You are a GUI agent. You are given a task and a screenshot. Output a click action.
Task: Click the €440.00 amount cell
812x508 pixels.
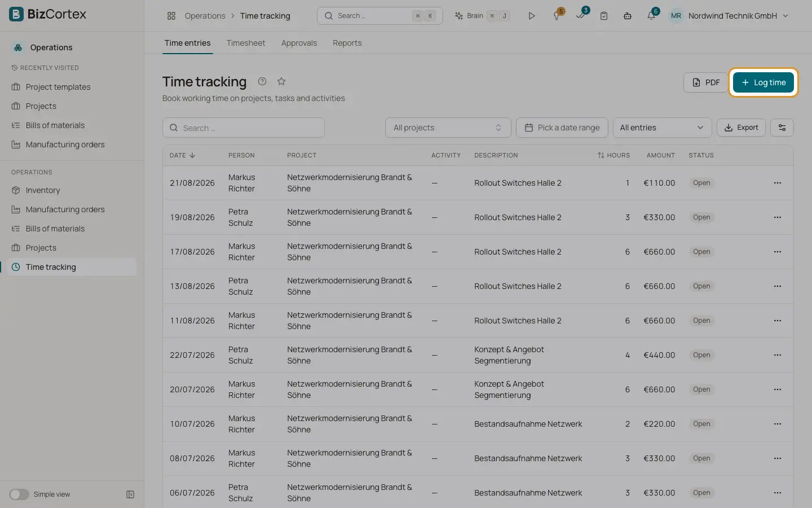point(659,355)
